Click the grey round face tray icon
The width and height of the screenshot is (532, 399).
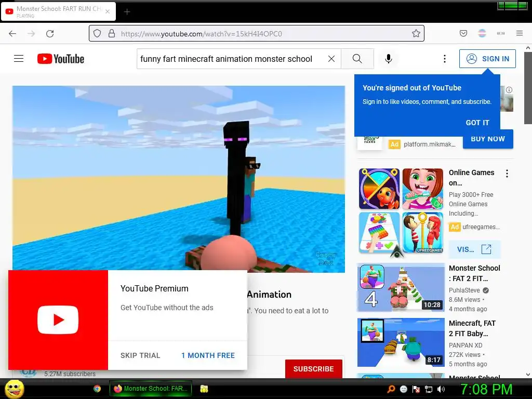[x=404, y=389]
